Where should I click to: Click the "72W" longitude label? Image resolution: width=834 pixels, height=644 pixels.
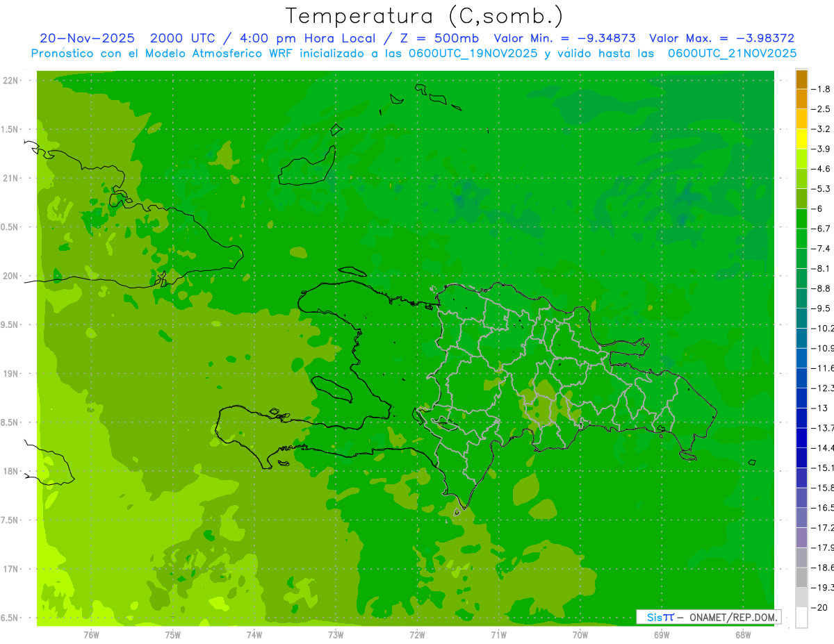[x=417, y=634]
